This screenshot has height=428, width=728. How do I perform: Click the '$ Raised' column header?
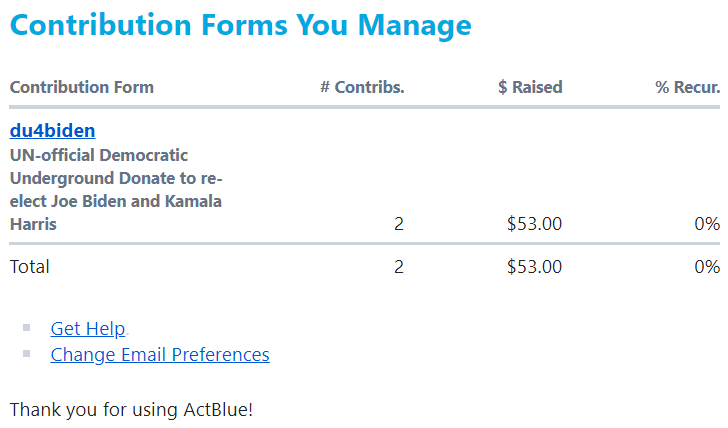coord(530,87)
